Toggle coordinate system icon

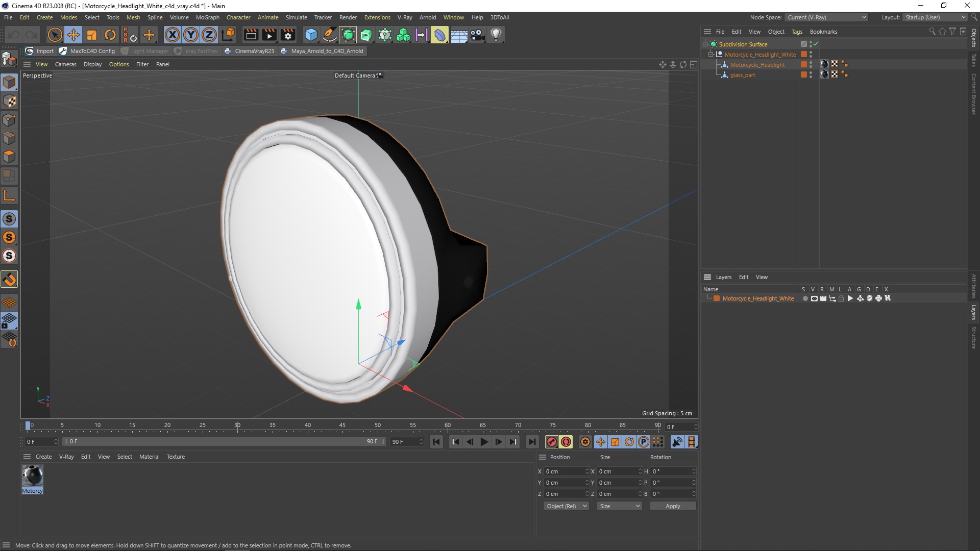229,35
